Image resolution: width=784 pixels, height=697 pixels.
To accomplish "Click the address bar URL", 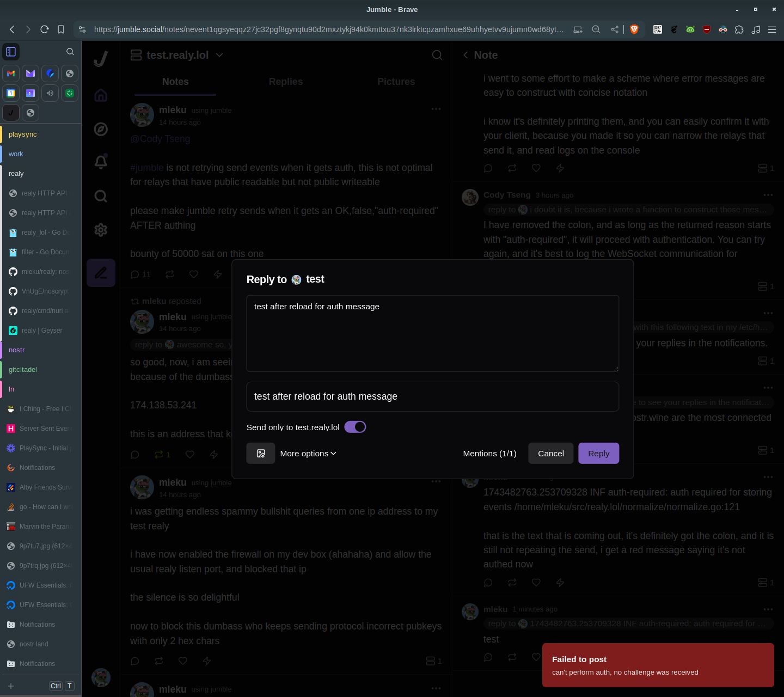I will pos(329,29).
